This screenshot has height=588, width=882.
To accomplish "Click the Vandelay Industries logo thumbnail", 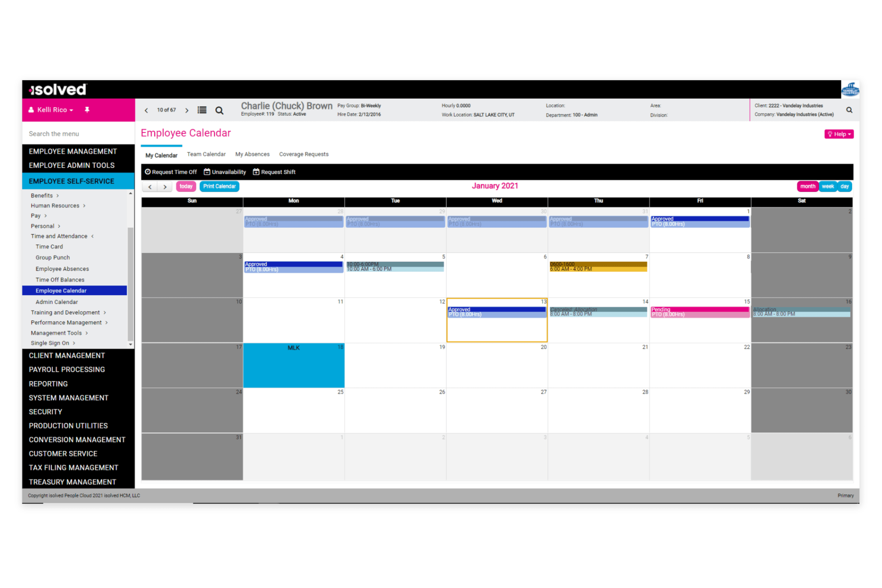I will click(x=849, y=89).
